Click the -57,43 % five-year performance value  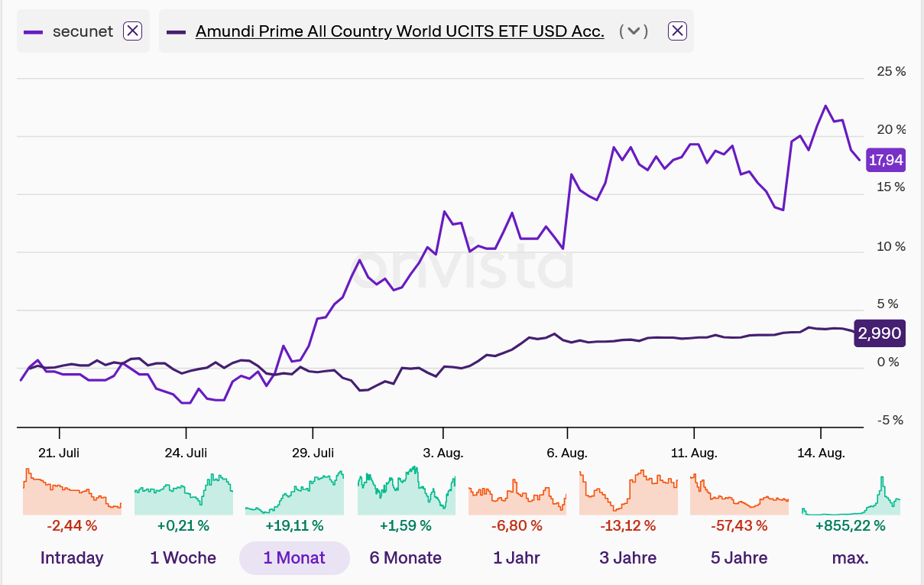pyautogui.click(x=739, y=526)
